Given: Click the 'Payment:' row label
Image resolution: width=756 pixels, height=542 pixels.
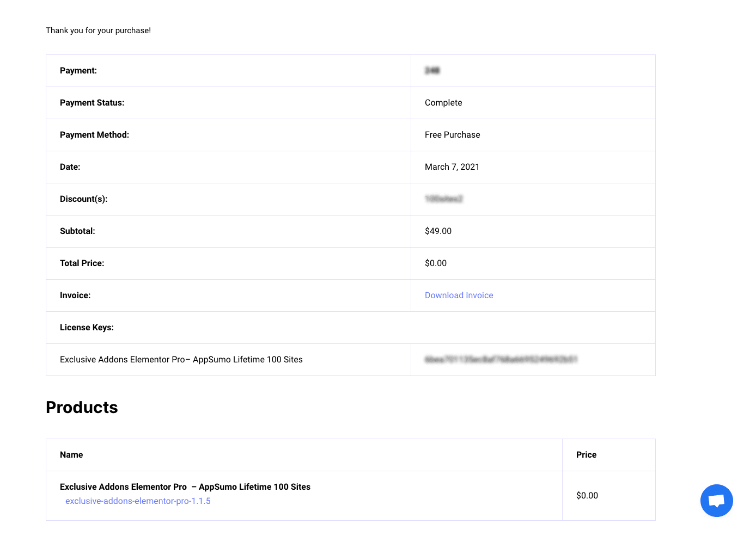Looking at the screenshot, I should [x=78, y=71].
